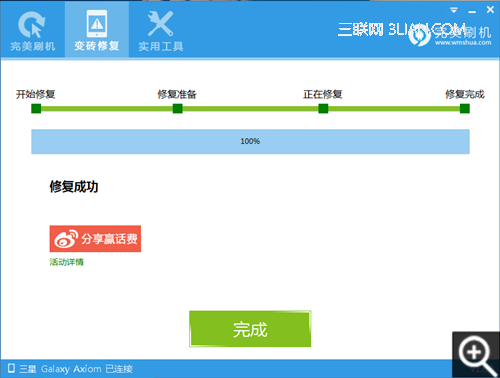Screen dimensions: 500x378
Task: Click the Weibo 分享赢话费 share button
Action: 95,239
